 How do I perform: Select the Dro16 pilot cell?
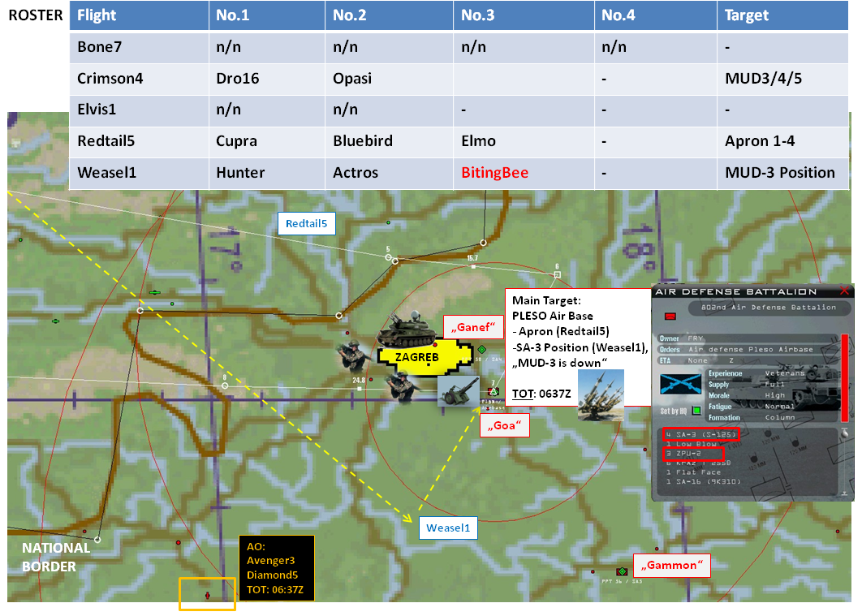pos(266,79)
